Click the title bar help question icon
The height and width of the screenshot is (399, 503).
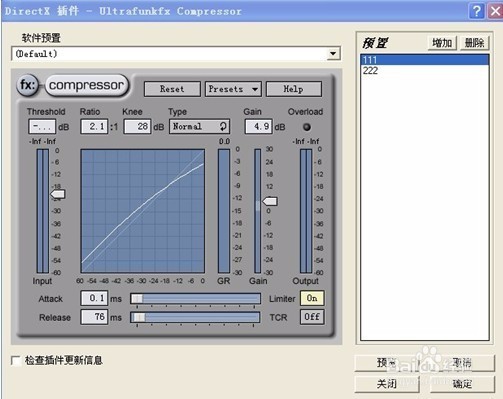(477, 11)
